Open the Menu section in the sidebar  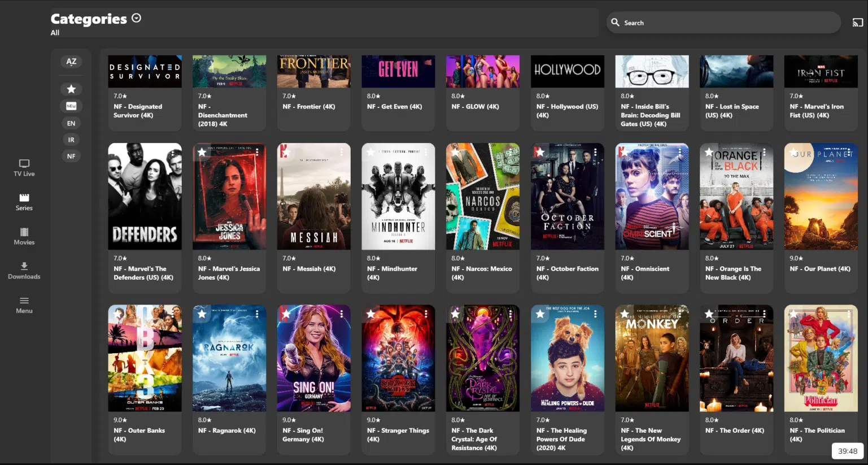click(24, 305)
